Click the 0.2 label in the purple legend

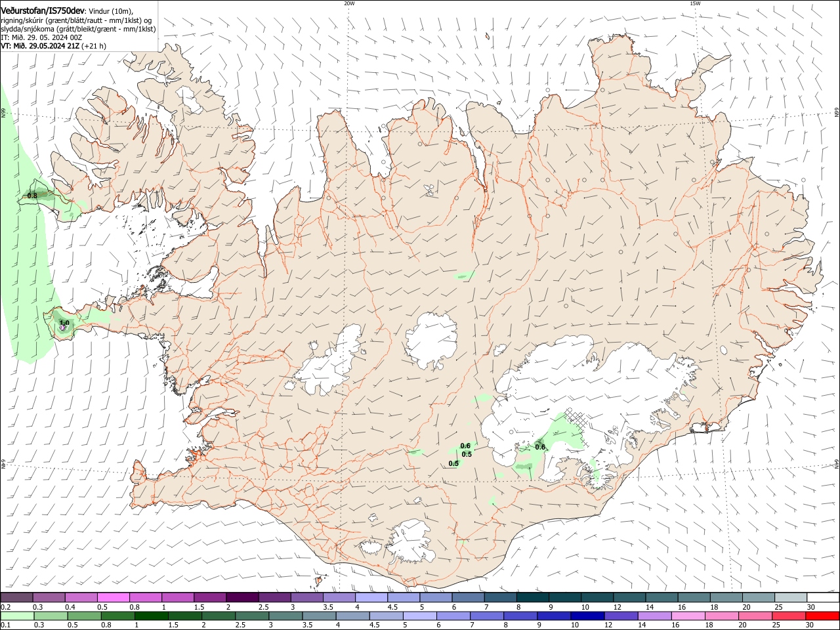click(x=5, y=607)
